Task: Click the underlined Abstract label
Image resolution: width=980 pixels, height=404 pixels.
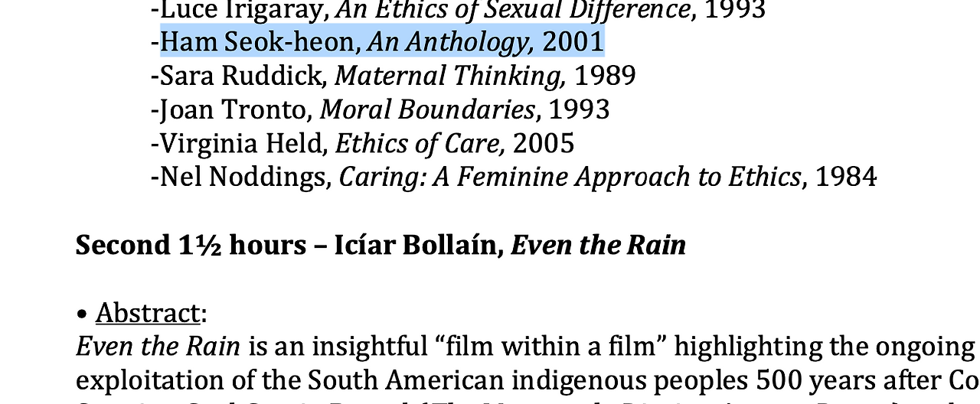Action: 148,313
